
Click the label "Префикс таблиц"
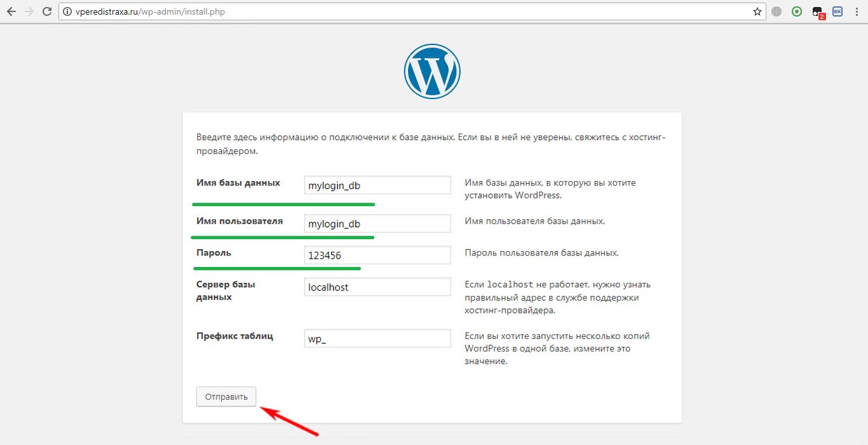pos(235,336)
